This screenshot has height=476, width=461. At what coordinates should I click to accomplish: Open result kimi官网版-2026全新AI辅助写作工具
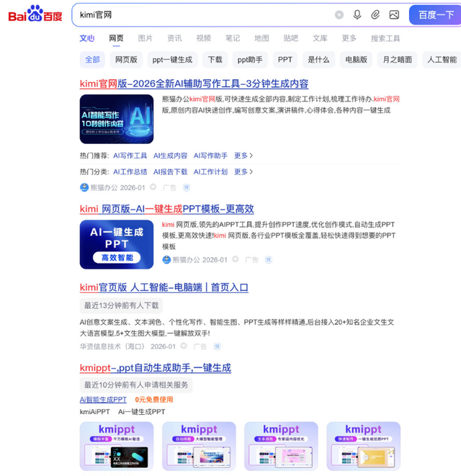coord(194,84)
